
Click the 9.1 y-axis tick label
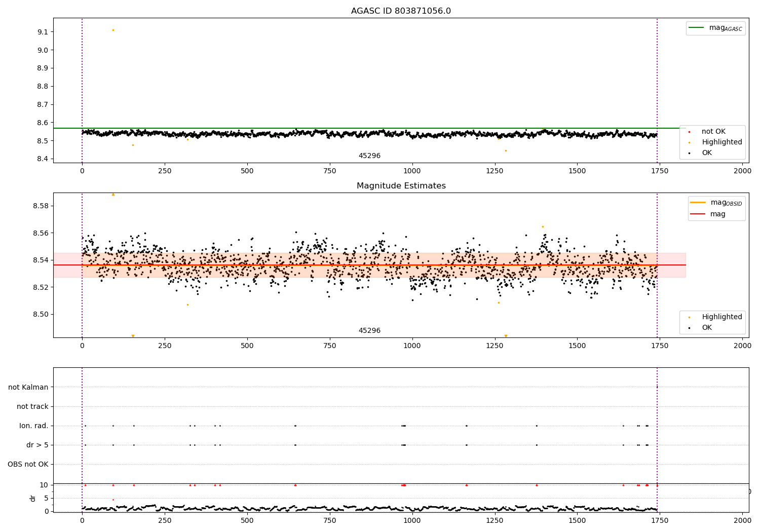[x=43, y=32]
